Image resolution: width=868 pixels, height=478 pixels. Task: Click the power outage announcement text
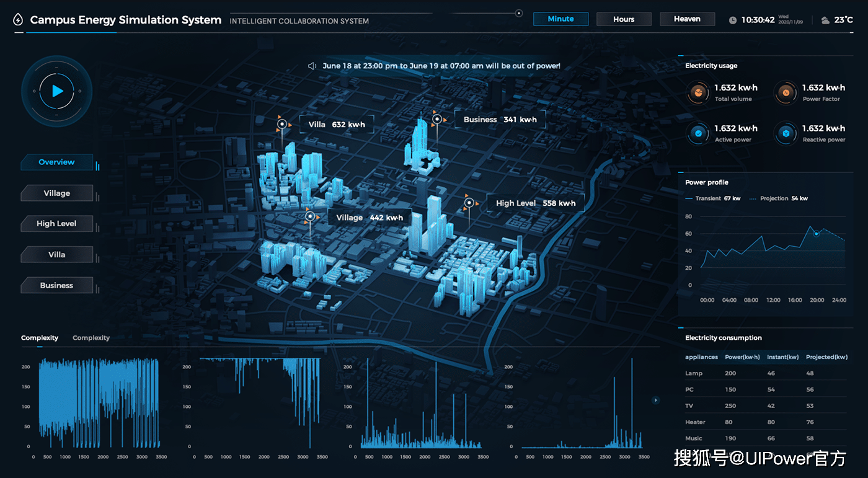coord(441,66)
